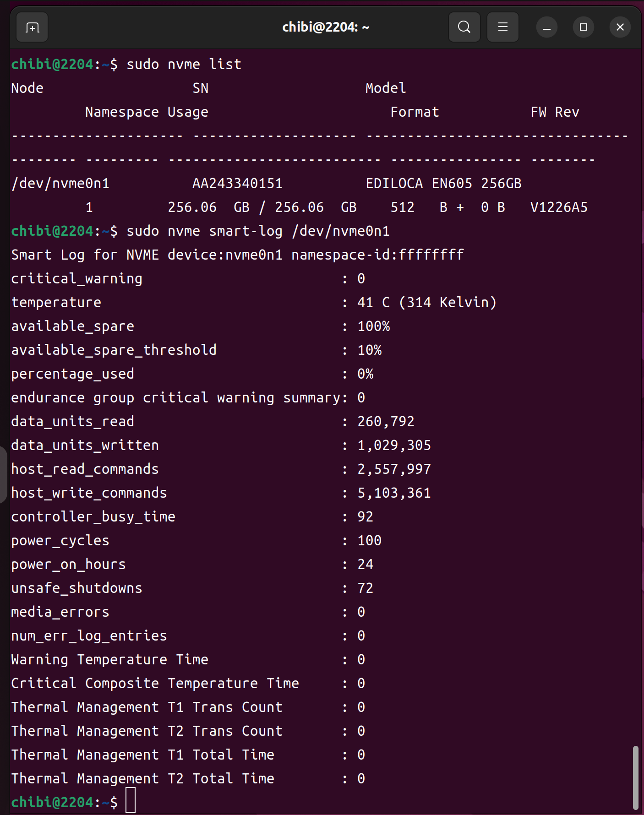Click the 'sudo nvme list' command text

point(184,65)
